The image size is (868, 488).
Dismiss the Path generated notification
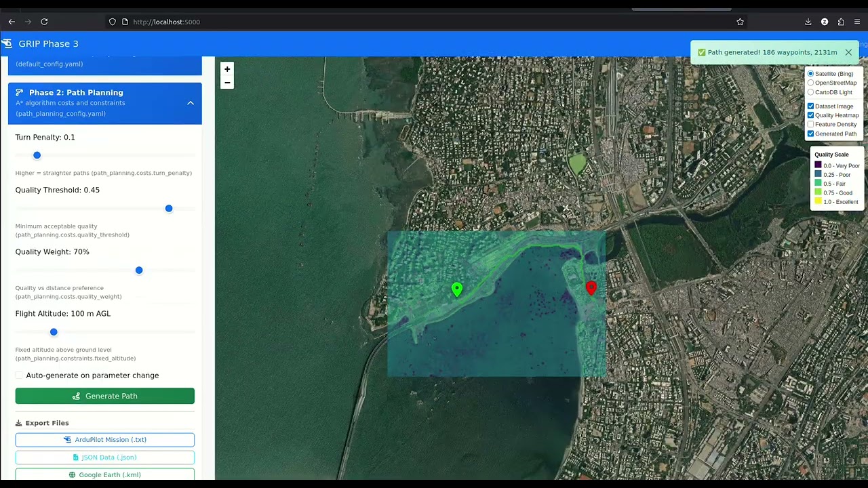click(848, 52)
